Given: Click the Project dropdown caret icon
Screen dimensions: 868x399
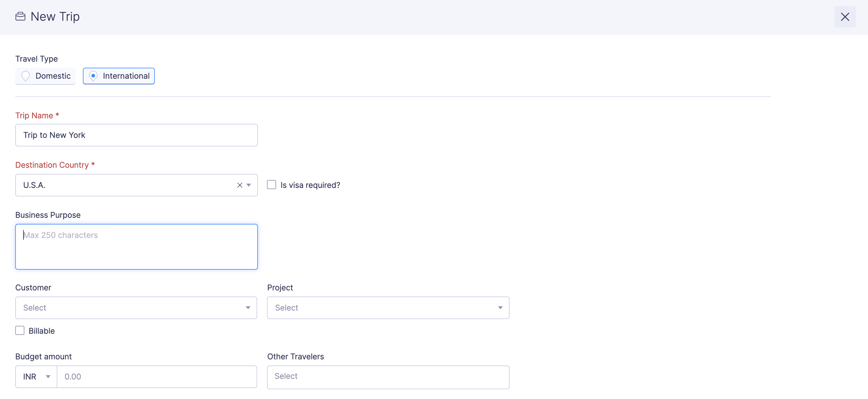Looking at the screenshot, I should [x=500, y=307].
